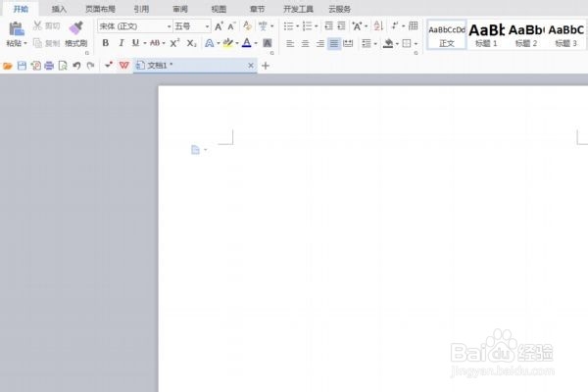
Task: Click the Chinese Layout (A with arrows) icon
Action: 357,25
